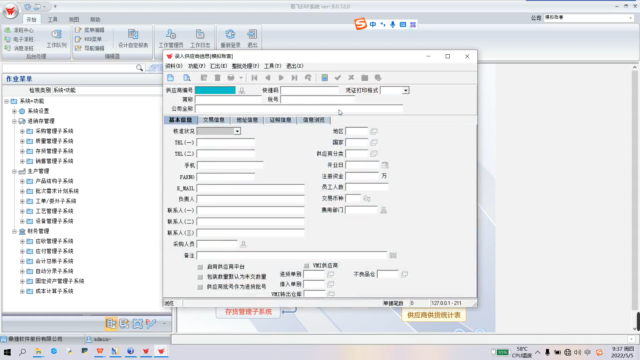The height and width of the screenshot is (360, 640).
Task: Click the taskbar search icon
Action: 22,352
